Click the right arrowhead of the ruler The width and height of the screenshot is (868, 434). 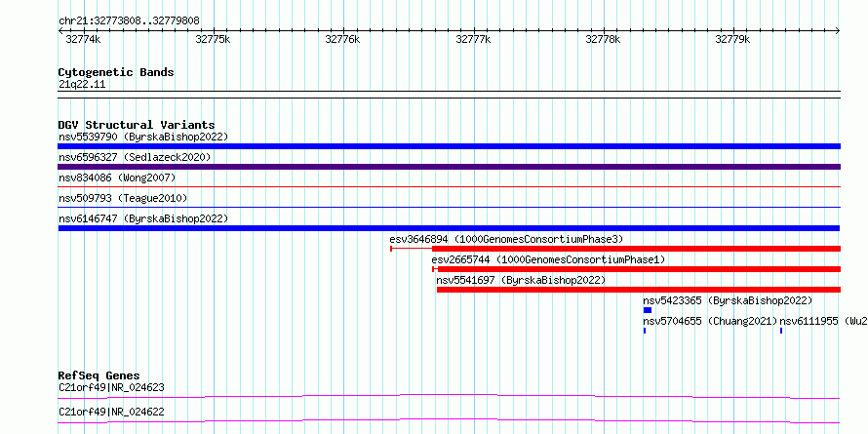coord(838,31)
